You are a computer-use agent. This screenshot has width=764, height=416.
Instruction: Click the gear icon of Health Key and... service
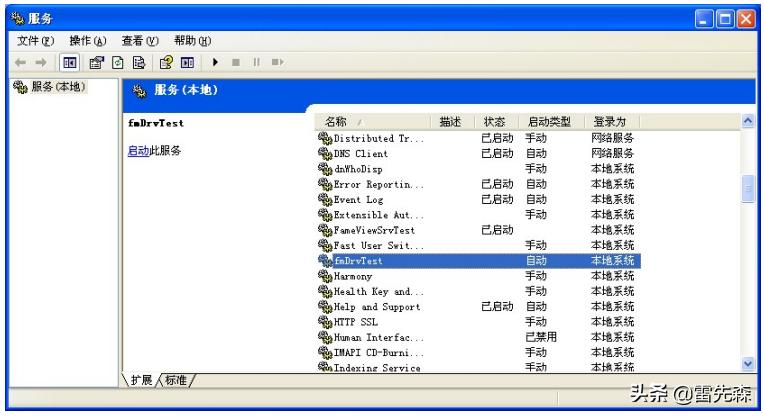[325, 291]
